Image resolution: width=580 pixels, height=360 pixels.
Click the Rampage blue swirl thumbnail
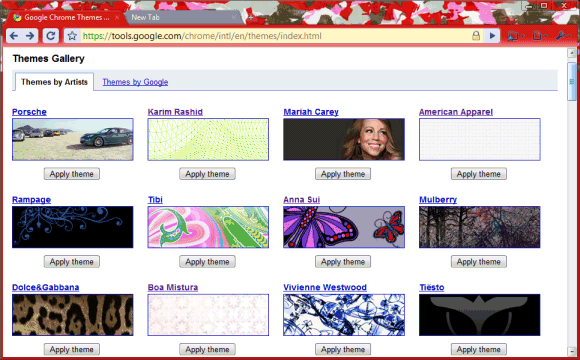click(x=72, y=227)
